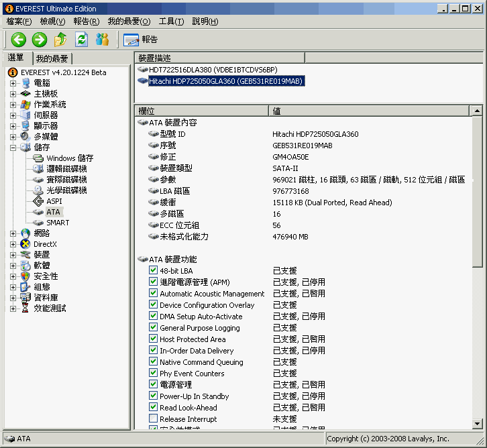487x448 pixels.
Task: Open the 說明(H) menu
Action: pos(205,21)
